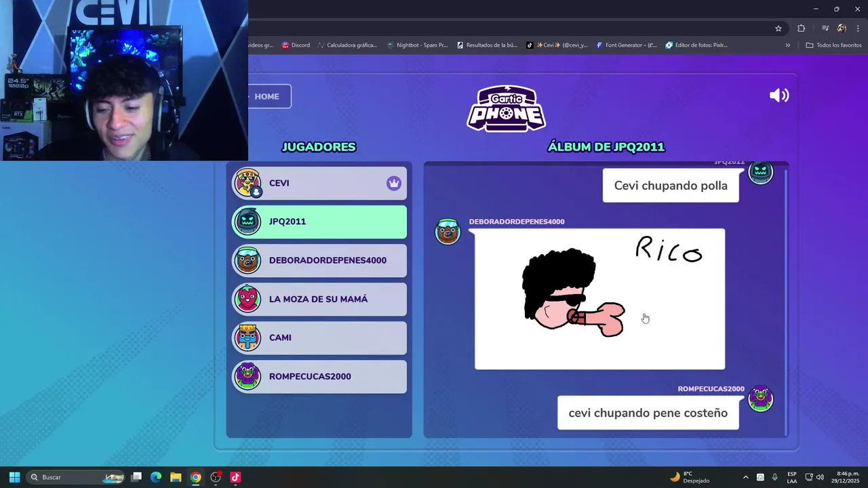Open Task View in the taskbar
Viewport: 868px width, 488px height.
click(x=136, y=477)
